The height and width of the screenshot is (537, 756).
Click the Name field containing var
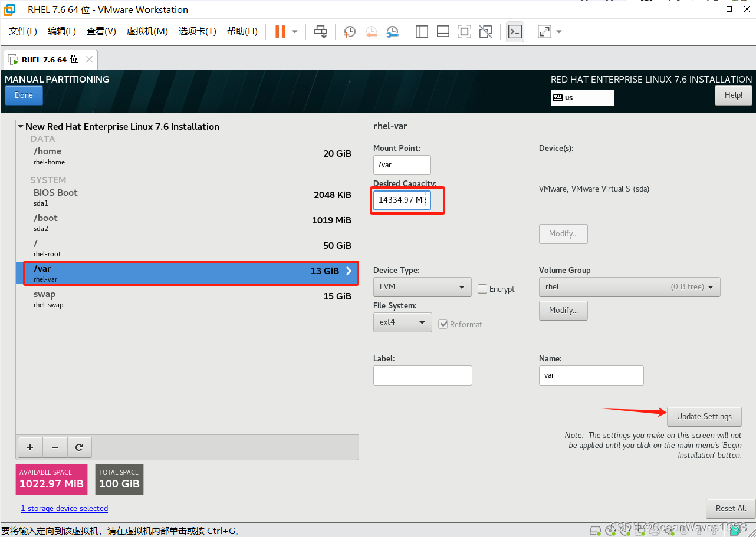click(x=591, y=375)
